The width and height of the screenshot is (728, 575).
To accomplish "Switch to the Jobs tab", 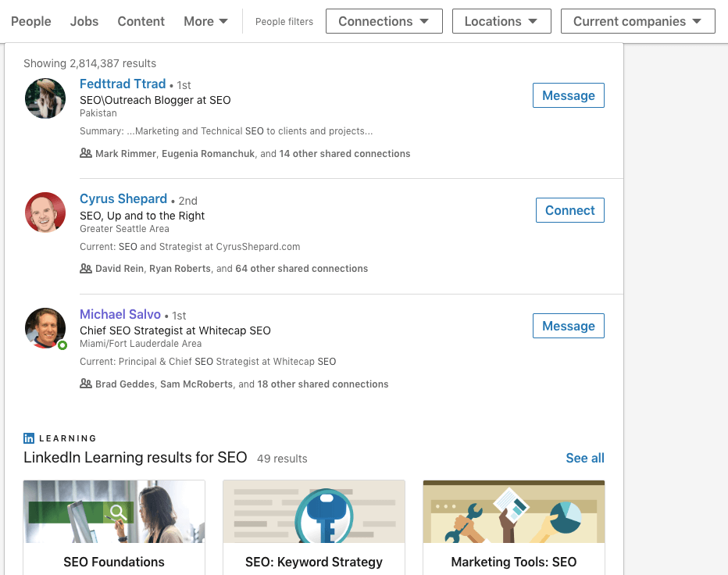I will click(84, 21).
